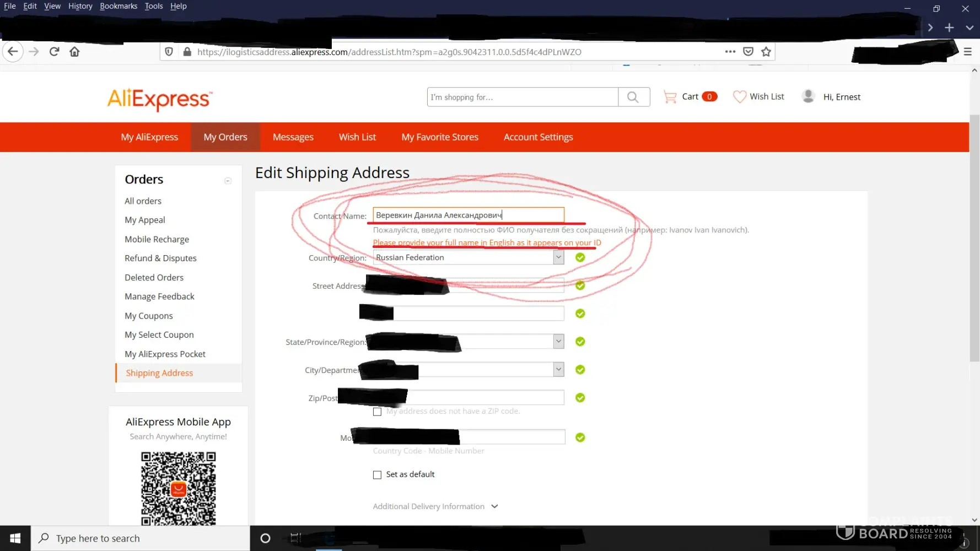Click 'Hi, Ernest' account greeting
The image size is (980, 551).
[x=842, y=97]
